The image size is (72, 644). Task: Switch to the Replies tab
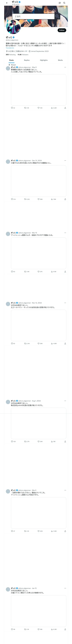[x=27, y=60]
